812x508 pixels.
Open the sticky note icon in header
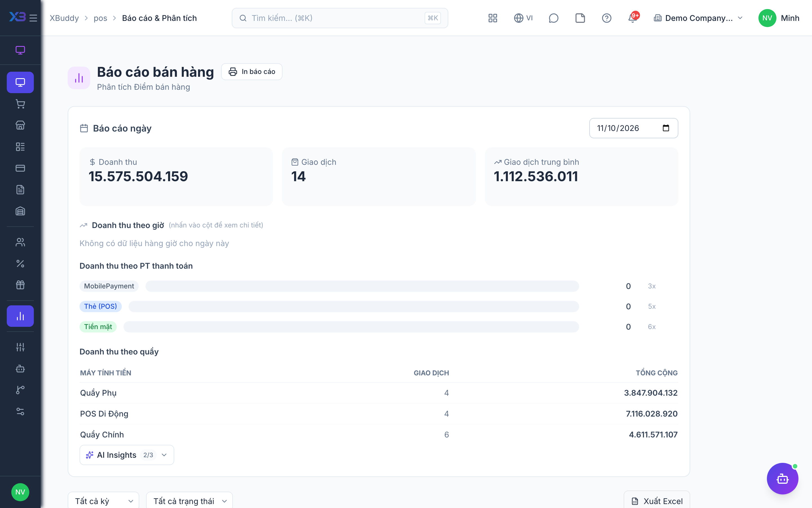click(x=580, y=18)
